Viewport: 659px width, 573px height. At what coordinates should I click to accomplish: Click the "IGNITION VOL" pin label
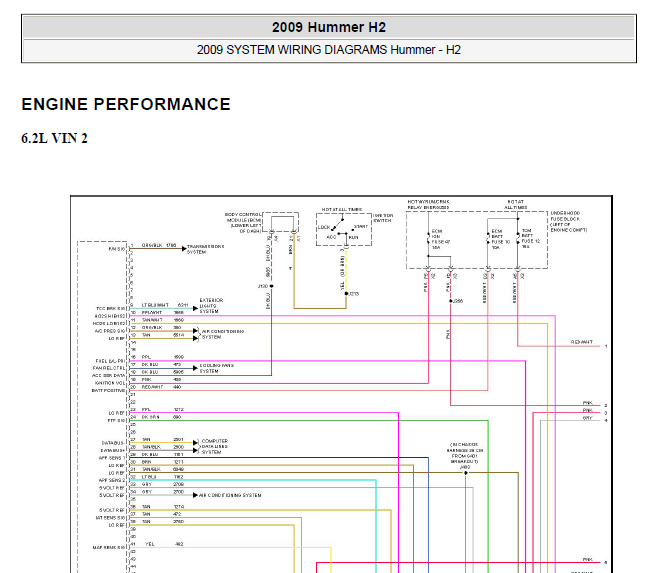coord(110,383)
